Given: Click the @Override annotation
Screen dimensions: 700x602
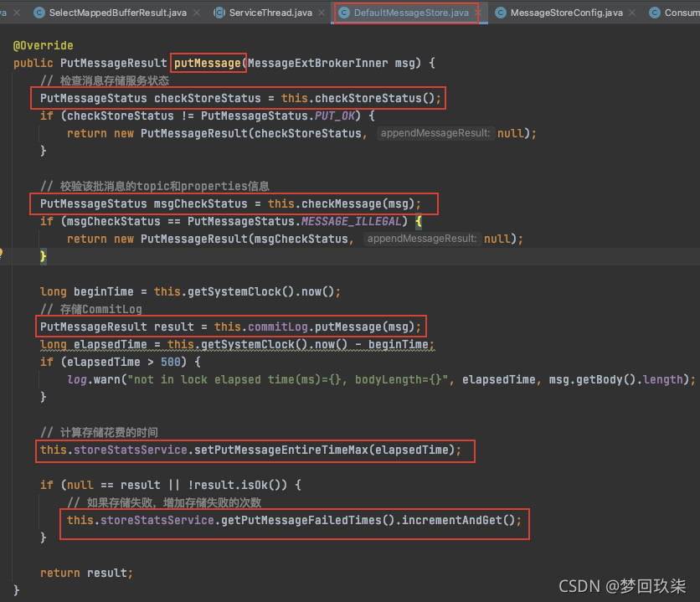Looking at the screenshot, I should (x=43, y=45).
